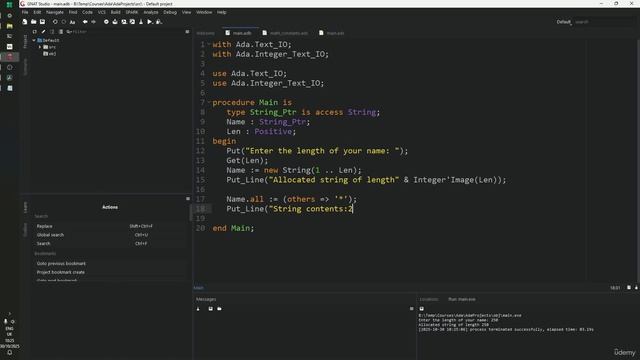Viewport: 640px width, 360px height.
Task: Open the Navigate menu
Action: (55, 12)
